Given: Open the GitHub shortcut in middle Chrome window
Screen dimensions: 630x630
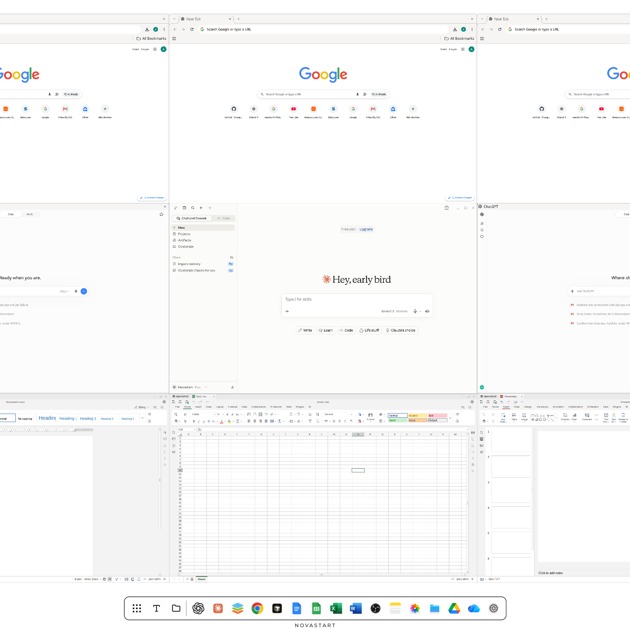Looking at the screenshot, I should 234,109.
